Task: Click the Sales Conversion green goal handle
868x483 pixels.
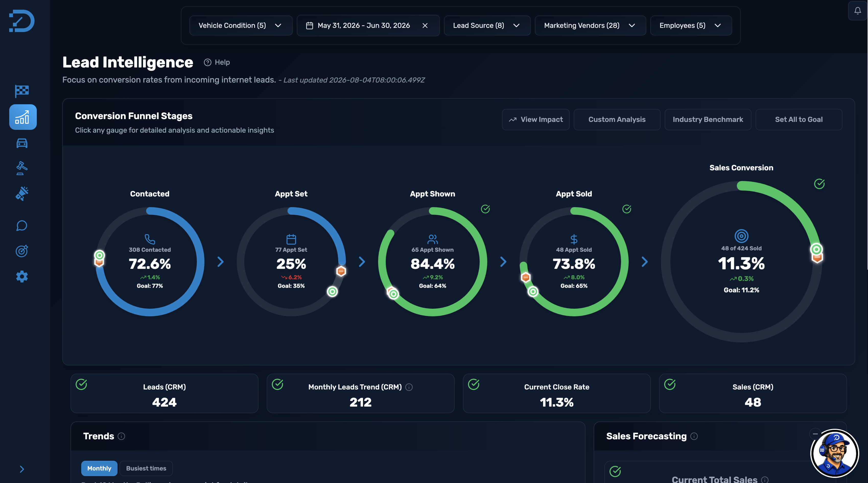Action: tap(816, 249)
